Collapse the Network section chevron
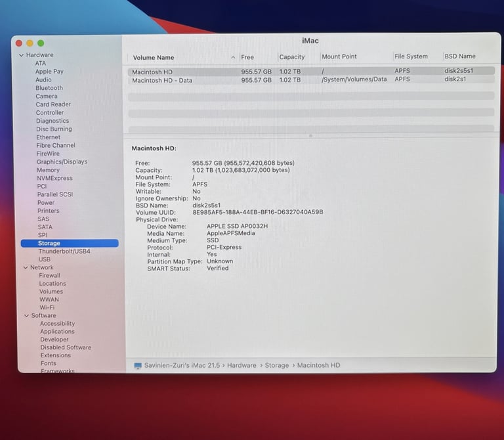The image size is (504, 440). click(26, 267)
